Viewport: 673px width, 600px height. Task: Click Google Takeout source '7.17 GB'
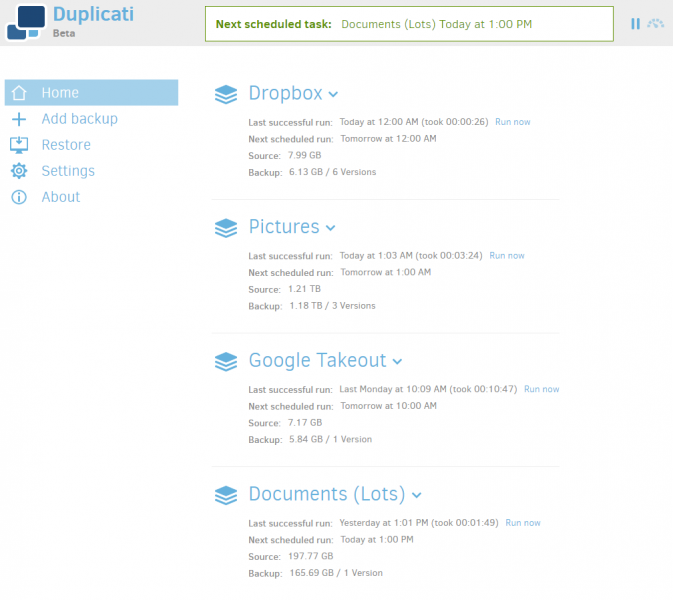305,423
